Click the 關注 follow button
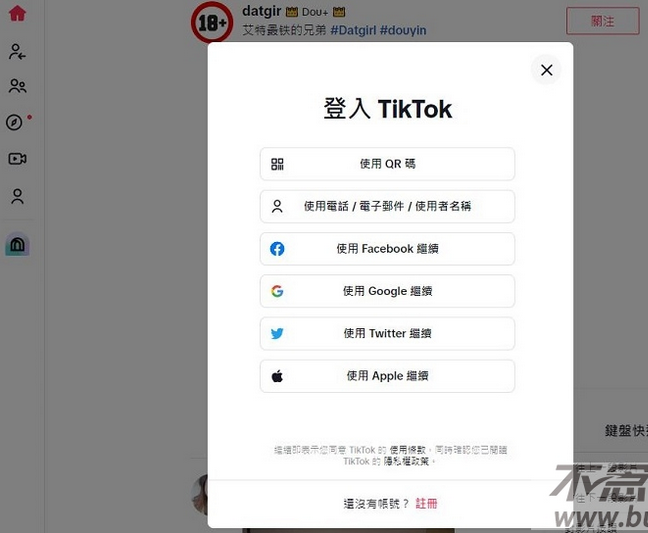 603,21
